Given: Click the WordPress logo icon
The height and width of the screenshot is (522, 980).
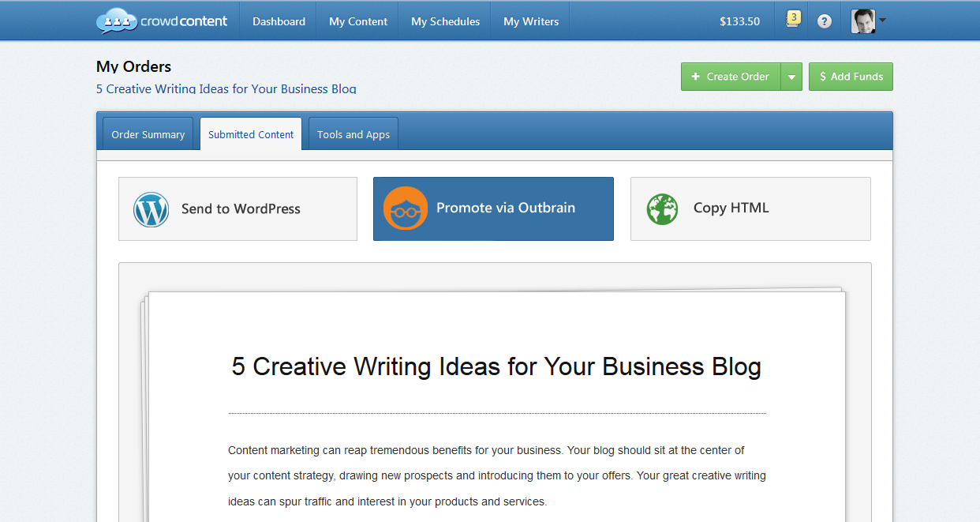Looking at the screenshot, I should click(x=151, y=208).
